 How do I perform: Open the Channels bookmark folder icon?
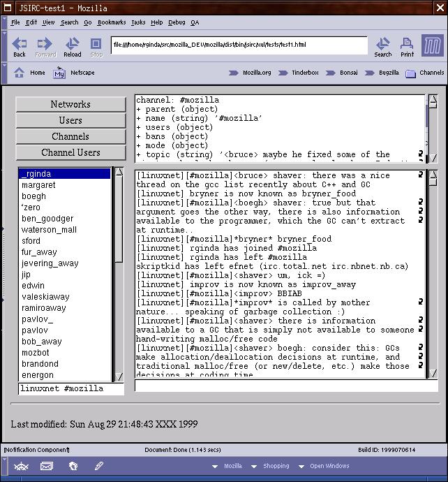click(x=410, y=73)
